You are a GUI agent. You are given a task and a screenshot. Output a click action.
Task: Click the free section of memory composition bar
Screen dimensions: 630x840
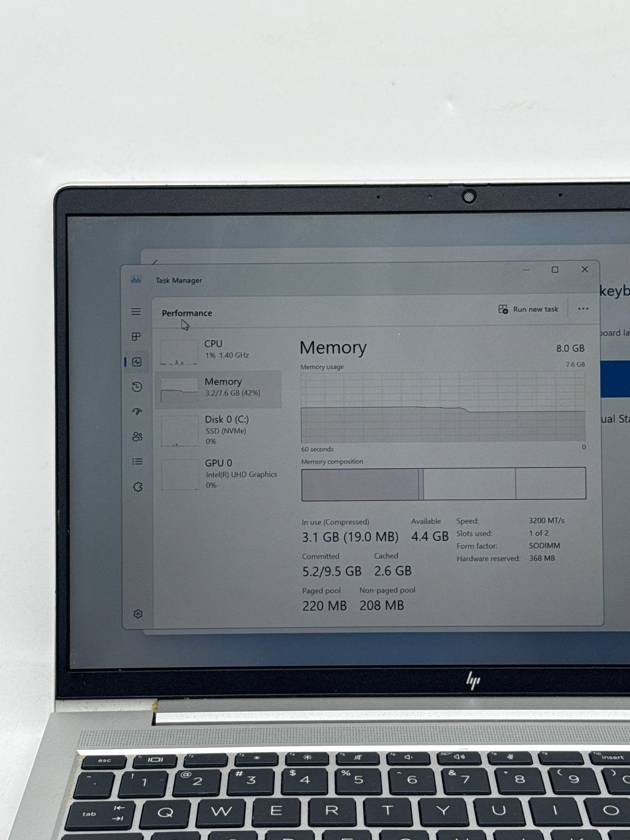click(x=551, y=484)
